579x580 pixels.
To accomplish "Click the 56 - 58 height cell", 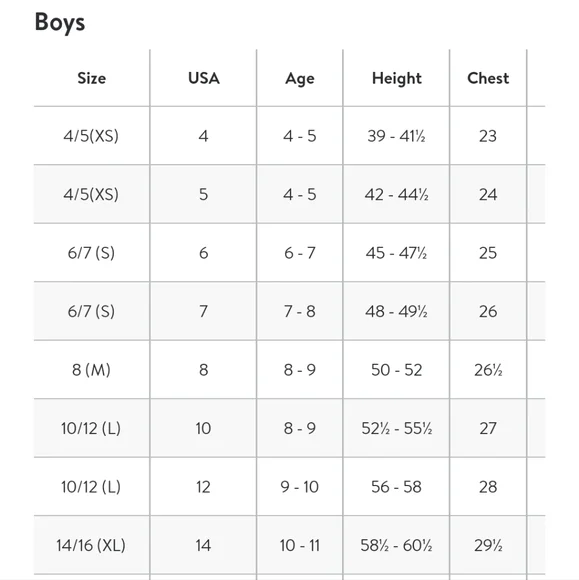I will tap(396, 487).
